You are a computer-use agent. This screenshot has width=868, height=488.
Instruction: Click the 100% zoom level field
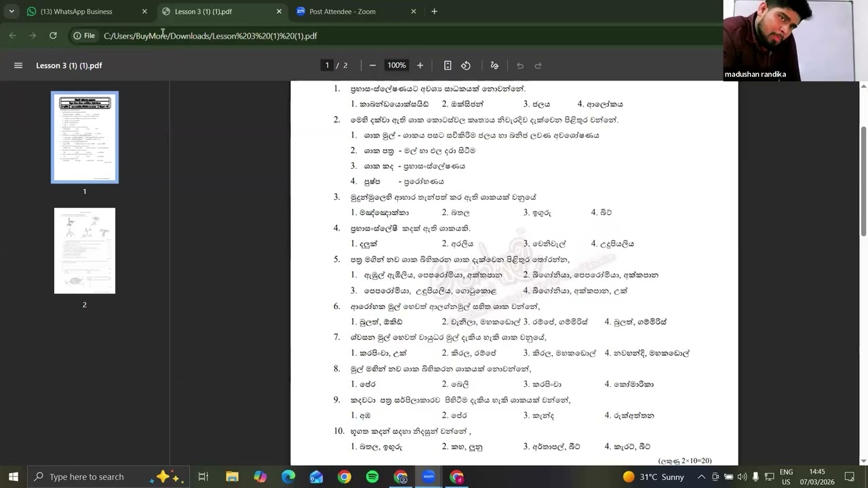click(396, 66)
